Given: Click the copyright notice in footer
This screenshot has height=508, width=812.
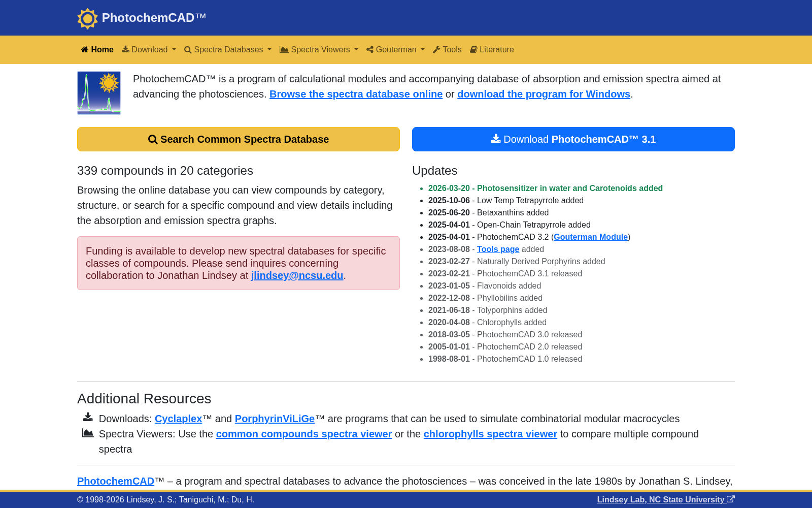Looking at the screenshot, I should 165,499.
